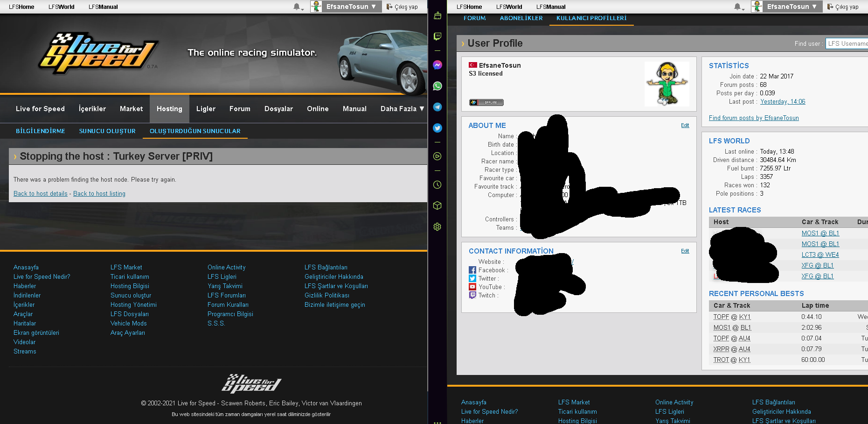The image size is (868, 424).
Task: Open LCT3 @ WE4 in Latest Races
Action: [x=820, y=254]
